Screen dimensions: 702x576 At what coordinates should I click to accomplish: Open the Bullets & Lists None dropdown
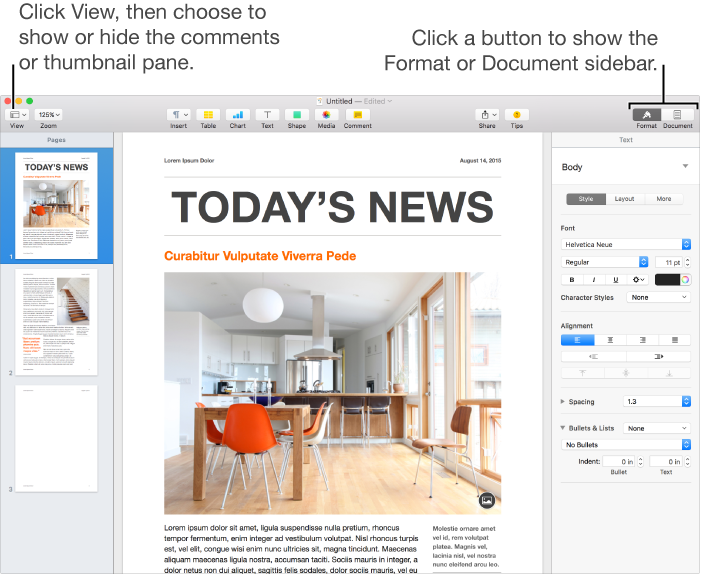(657, 428)
